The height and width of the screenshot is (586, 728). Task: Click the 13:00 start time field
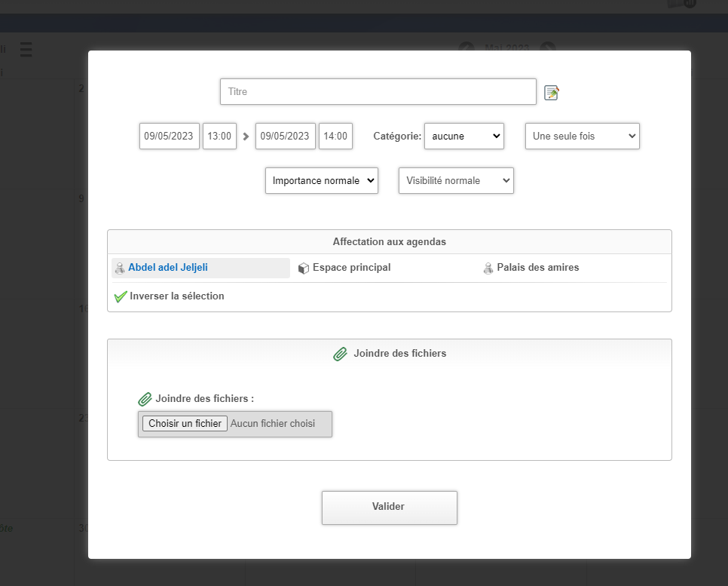click(219, 137)
